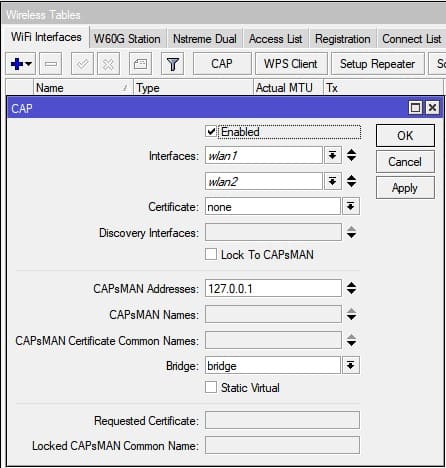Screen dimensions: 446x468
Task: Click the wlan1 interface field
Action: (x=264, y=155)
